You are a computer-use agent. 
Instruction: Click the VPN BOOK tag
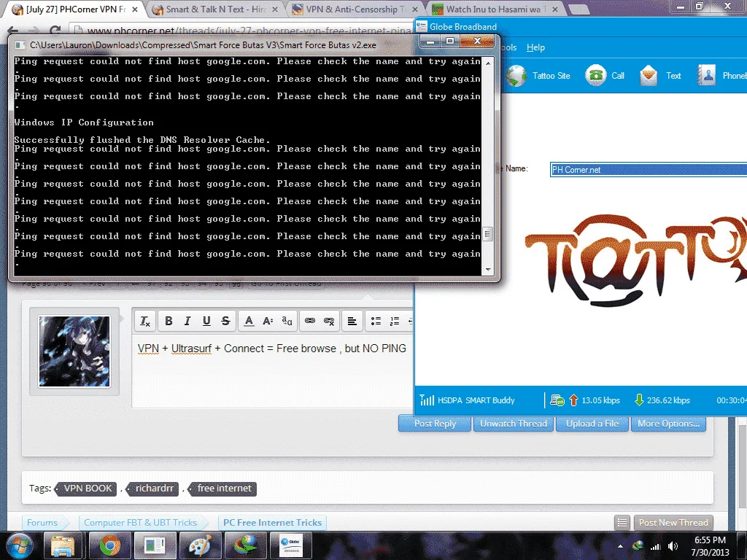(x=86, y=488)
